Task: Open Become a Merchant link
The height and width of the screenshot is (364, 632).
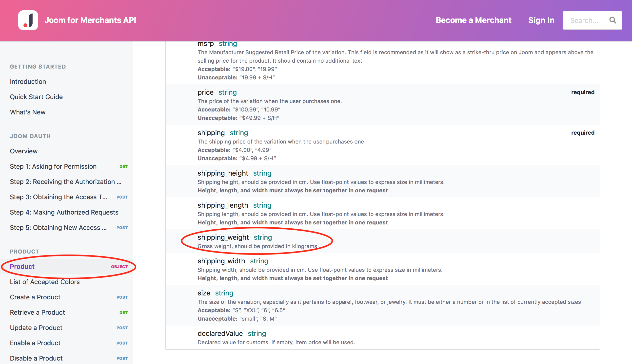Action: 473,20
